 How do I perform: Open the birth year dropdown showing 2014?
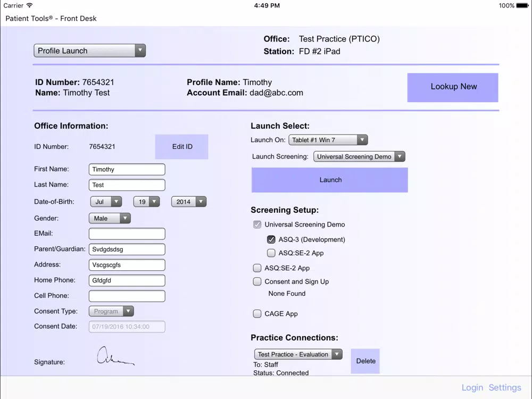189,202
